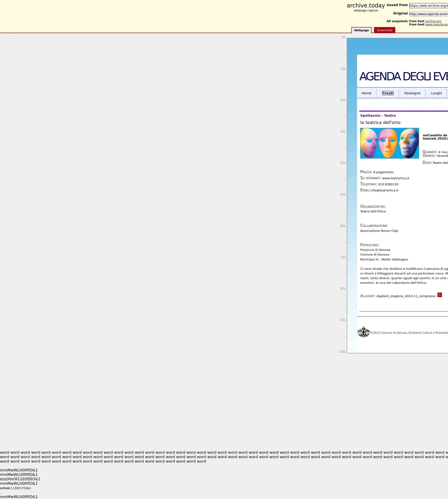The width and height of the screenshot is (448, 499).
Task: Jump to the 50% page position marker
Action: point(343,194)
